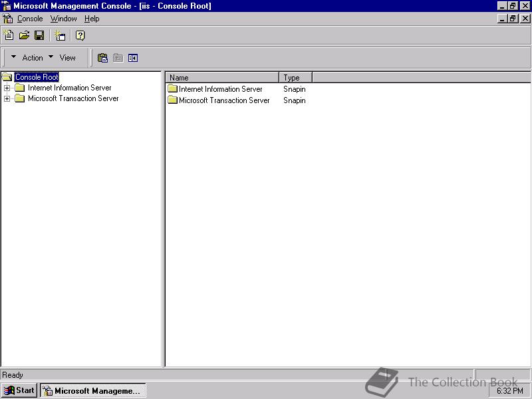Image resolution: width=532 pixels, height=399 pixels.
Task: Expand the Microsoft Transaction Server tree node
Action: (x=7, y=98)
